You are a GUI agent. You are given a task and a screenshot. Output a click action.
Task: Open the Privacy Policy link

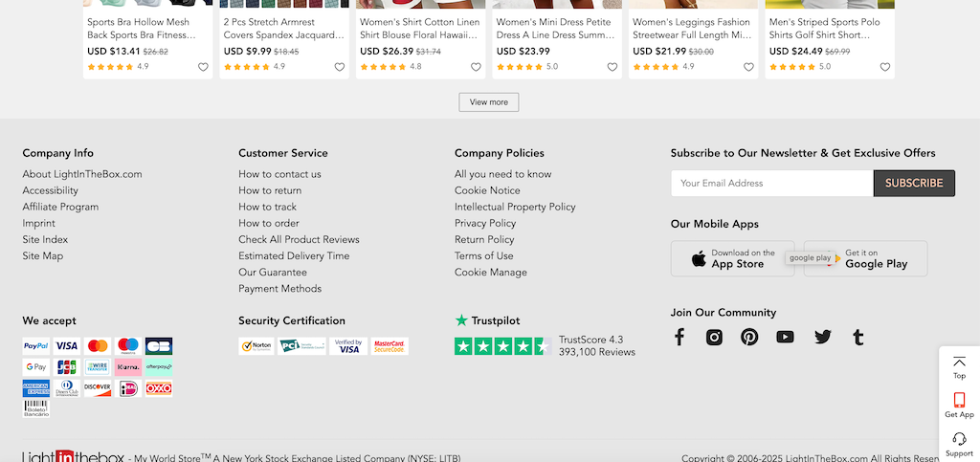(485, 223)
